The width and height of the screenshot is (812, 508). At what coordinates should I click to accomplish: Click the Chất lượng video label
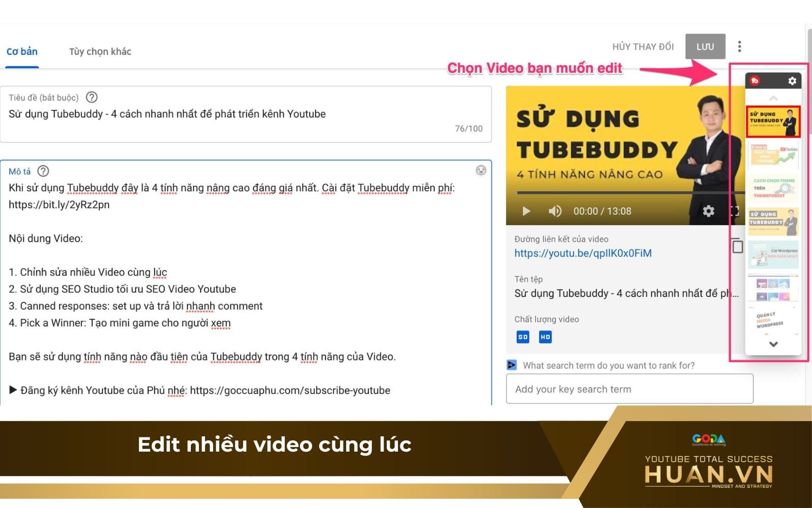coord(547,319)
